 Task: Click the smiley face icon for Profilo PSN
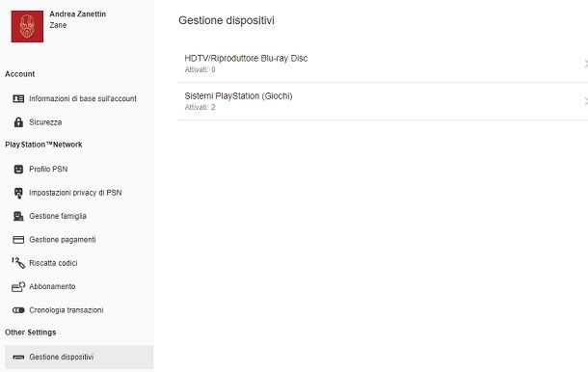click(18, 169)
